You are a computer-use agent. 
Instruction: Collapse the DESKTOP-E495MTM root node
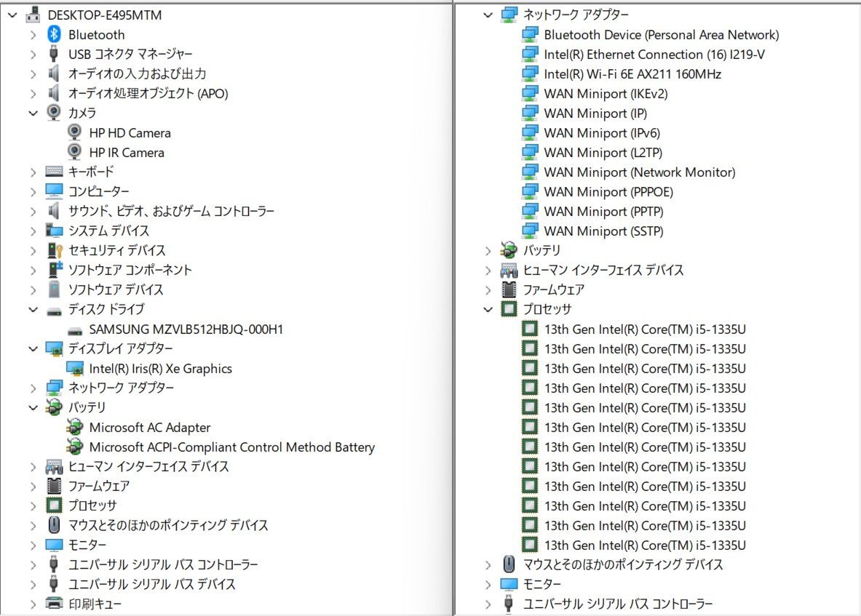12,15
